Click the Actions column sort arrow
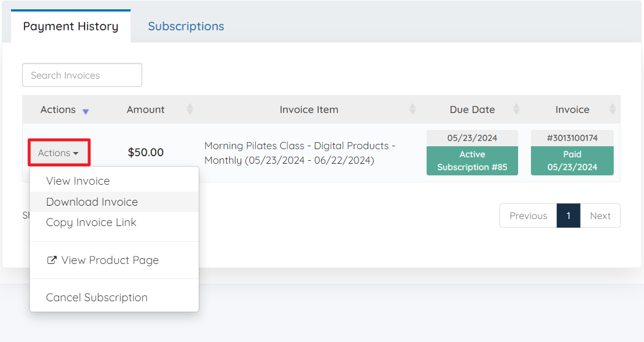The height and width of the screenshot is (342, 644). pyautogui.click(x=86, y=111)
